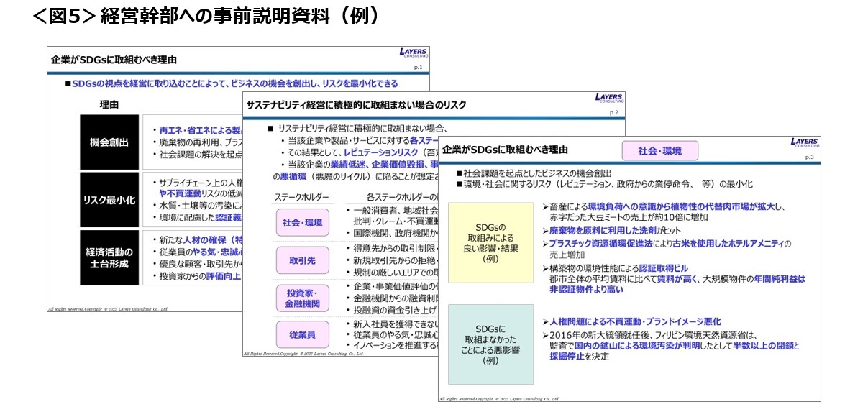
Task: Select the yellow 'SDGsの取組みによる良い影響・結果' box
Action: (491, 242)
